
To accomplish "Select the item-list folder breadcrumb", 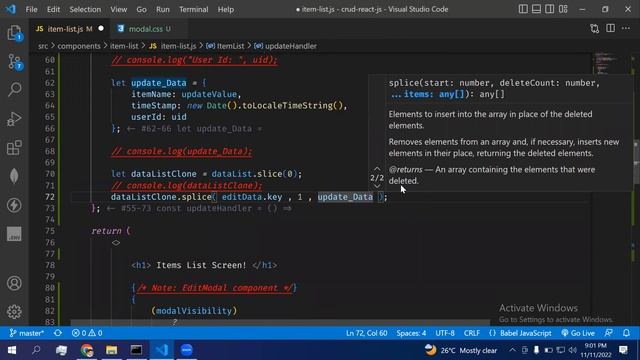I will pos(124,46).
